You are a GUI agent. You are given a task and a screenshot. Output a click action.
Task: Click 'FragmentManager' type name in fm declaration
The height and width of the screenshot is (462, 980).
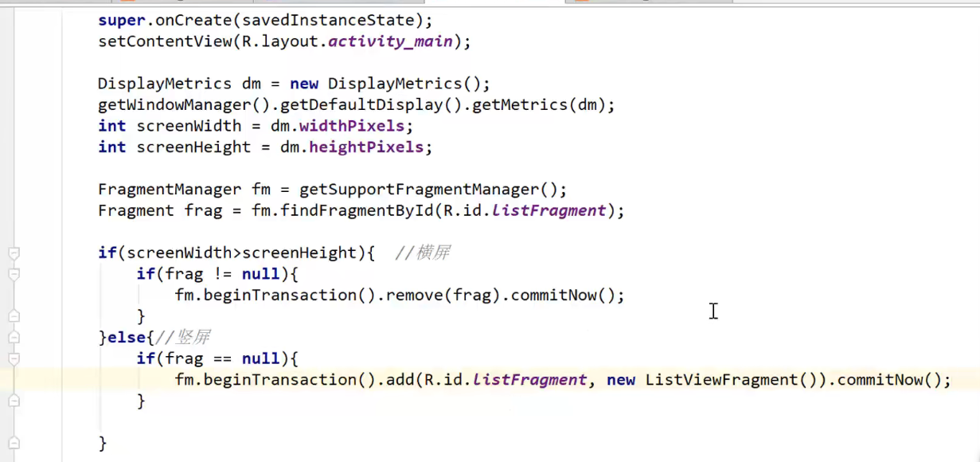point(170,190)
